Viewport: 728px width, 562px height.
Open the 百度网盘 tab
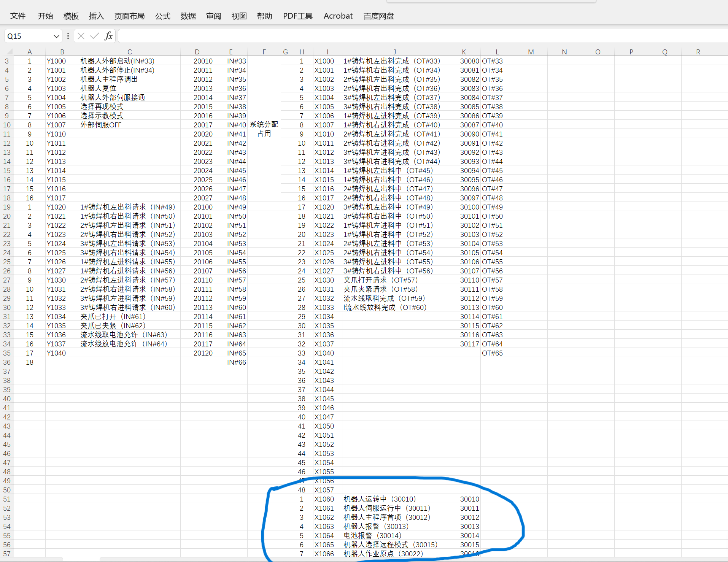pos(378,16)
